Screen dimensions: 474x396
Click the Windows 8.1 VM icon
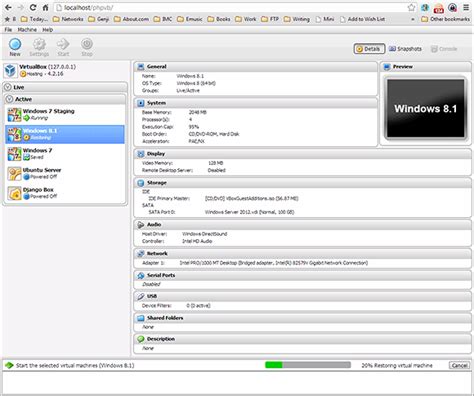(x=14, y=134)
